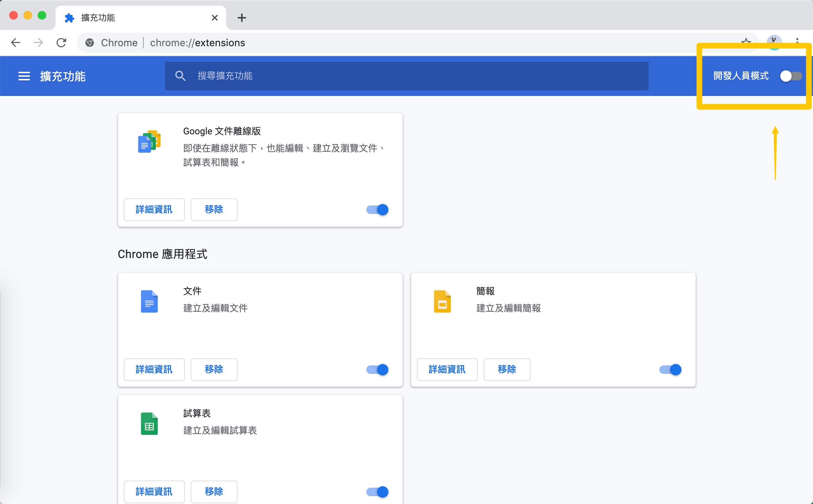Open the hamburger main menu
The height and width of the screenshot is (504, 813).
pos(24,76)
